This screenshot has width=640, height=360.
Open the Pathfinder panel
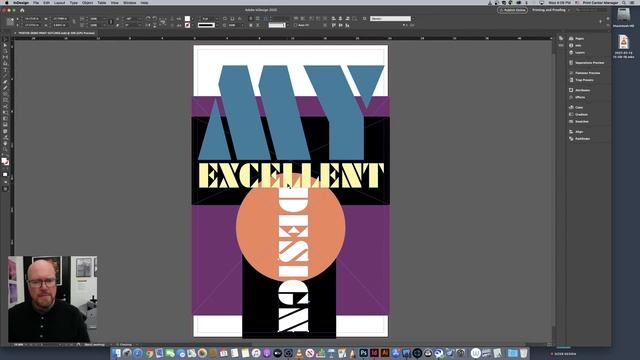click(x=580, y=139)
